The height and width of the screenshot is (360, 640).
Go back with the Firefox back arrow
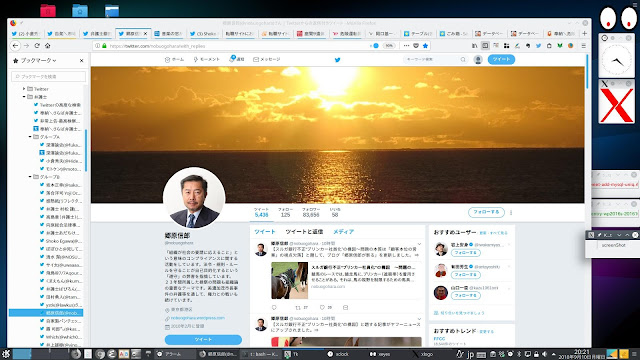(x=16, y=46)
